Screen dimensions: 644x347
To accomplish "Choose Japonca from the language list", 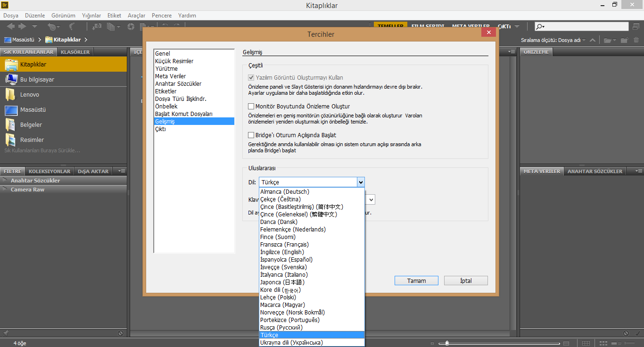I will 312,282.
